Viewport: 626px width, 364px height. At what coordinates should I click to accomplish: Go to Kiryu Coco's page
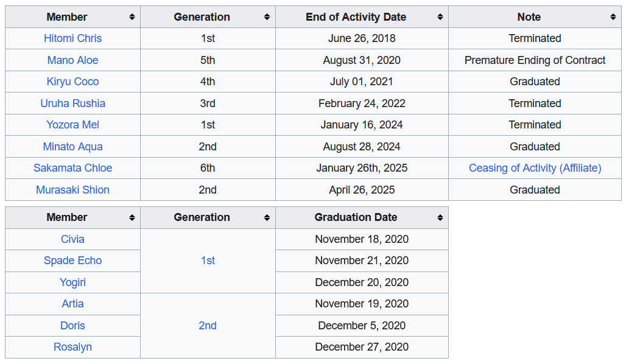[72, 82]
